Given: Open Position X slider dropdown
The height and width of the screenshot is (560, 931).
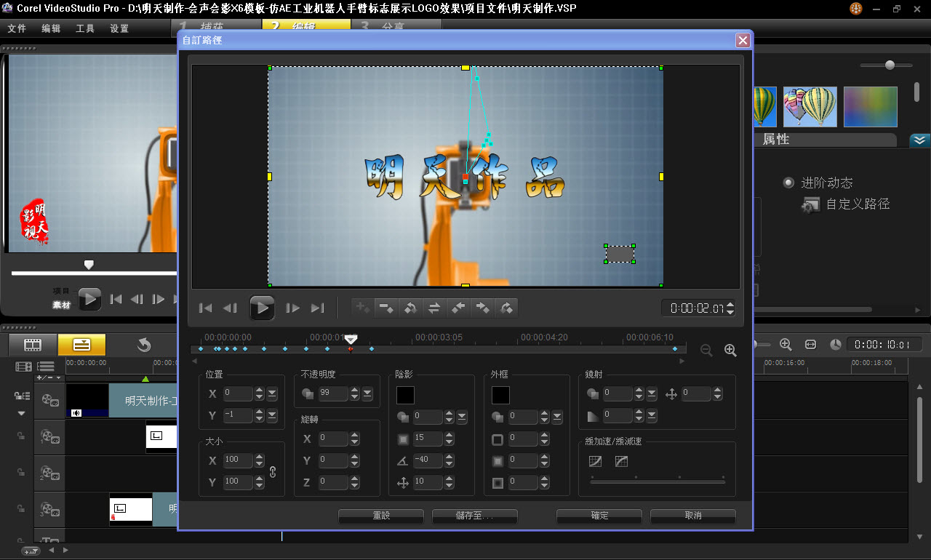Looking at the screenshot, I should tap(272, 394).
